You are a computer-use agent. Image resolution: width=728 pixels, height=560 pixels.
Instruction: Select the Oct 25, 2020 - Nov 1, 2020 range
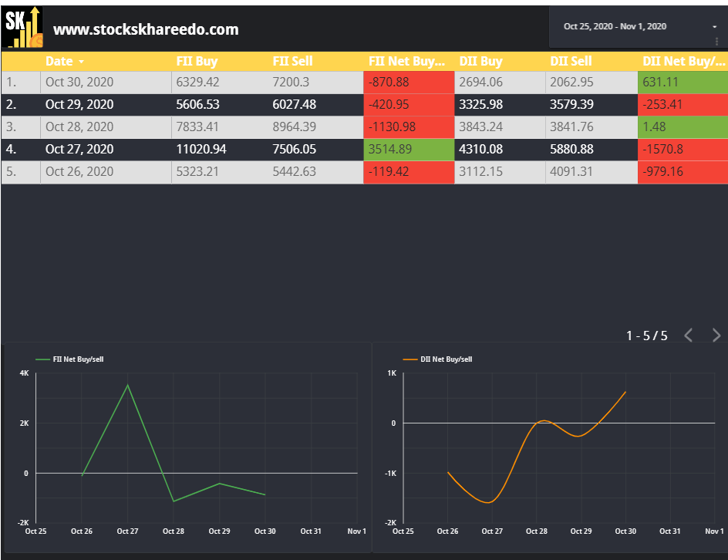tap(615, 26)
